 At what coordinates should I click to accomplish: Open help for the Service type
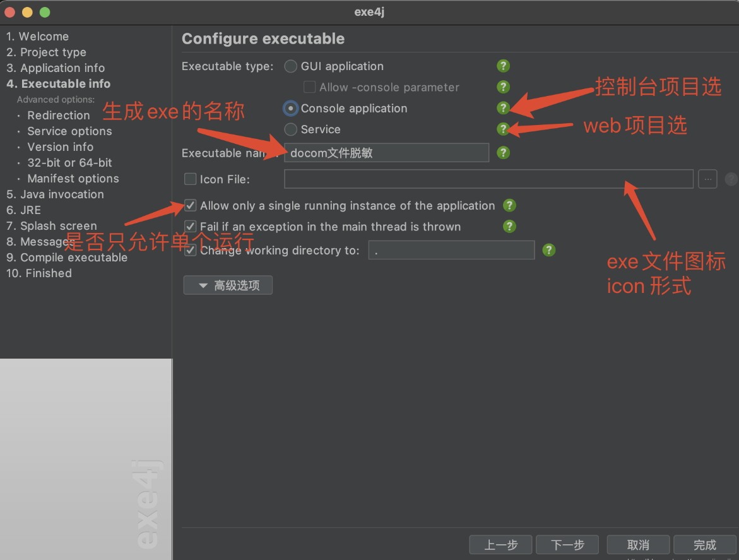tap(503, 129)
